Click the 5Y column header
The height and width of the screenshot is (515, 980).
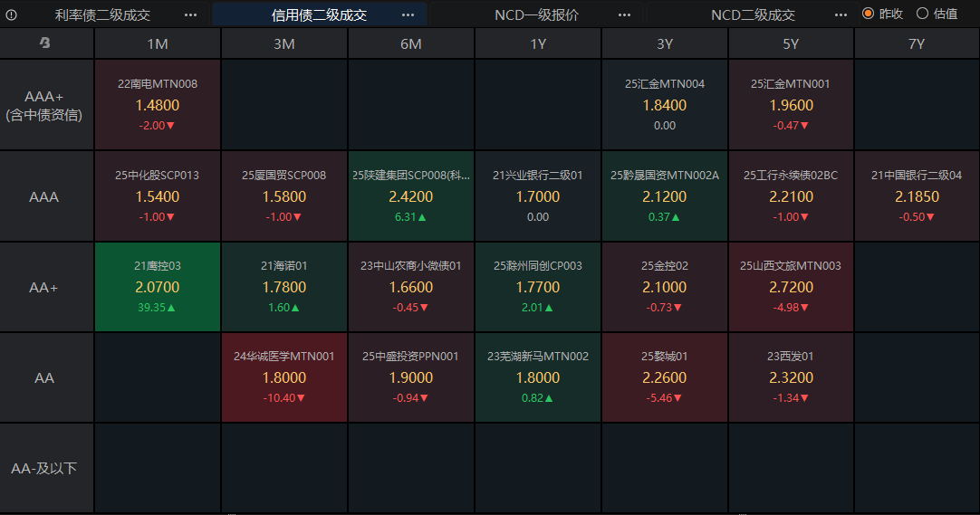792,43
